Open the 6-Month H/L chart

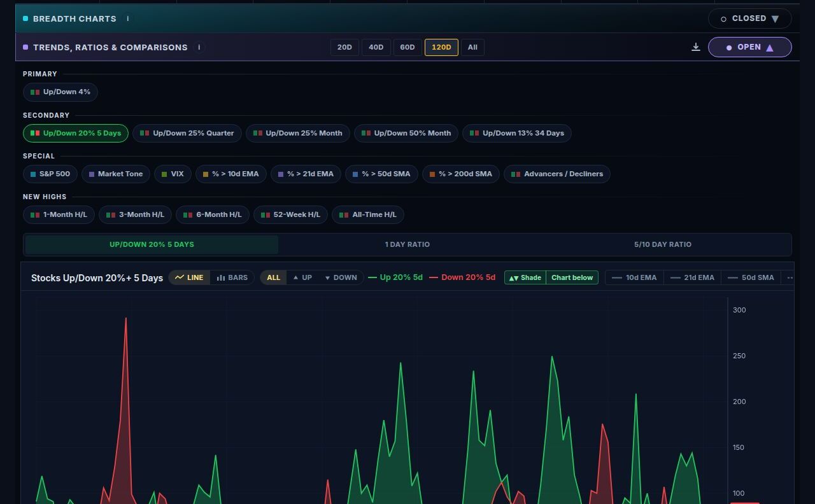(x=213, y=214)
